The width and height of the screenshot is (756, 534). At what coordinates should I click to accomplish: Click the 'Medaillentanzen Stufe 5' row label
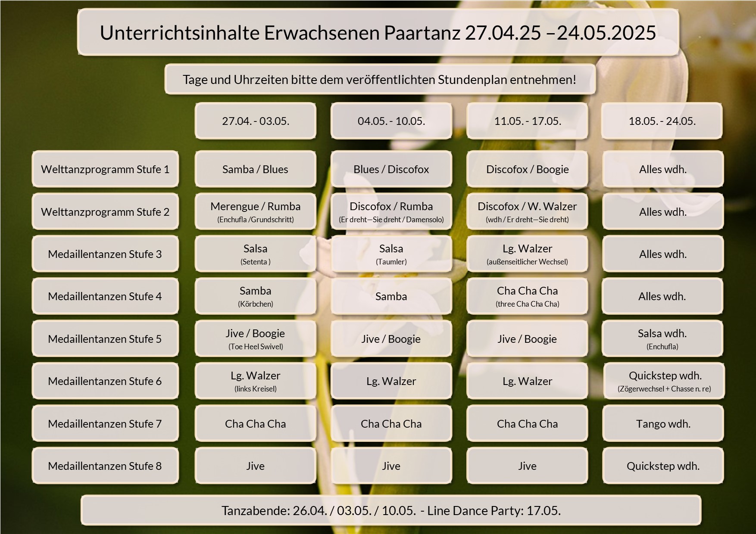click(105, 338)
